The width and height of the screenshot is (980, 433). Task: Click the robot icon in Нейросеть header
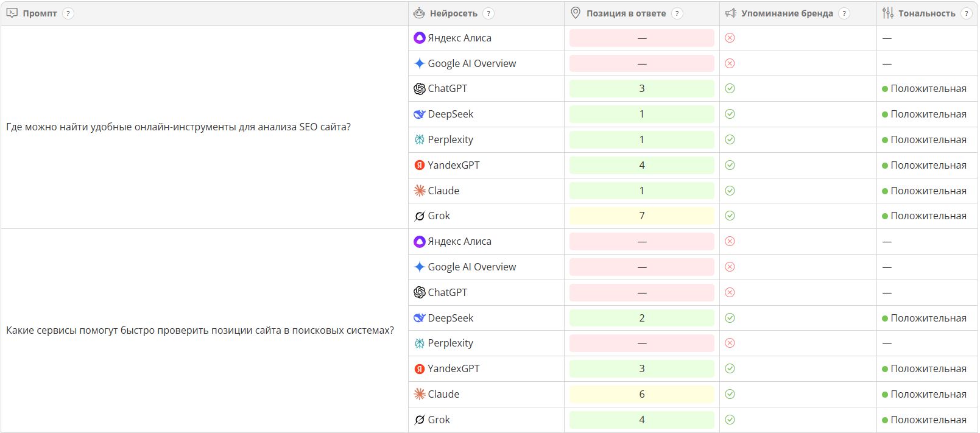pos(419,13)
